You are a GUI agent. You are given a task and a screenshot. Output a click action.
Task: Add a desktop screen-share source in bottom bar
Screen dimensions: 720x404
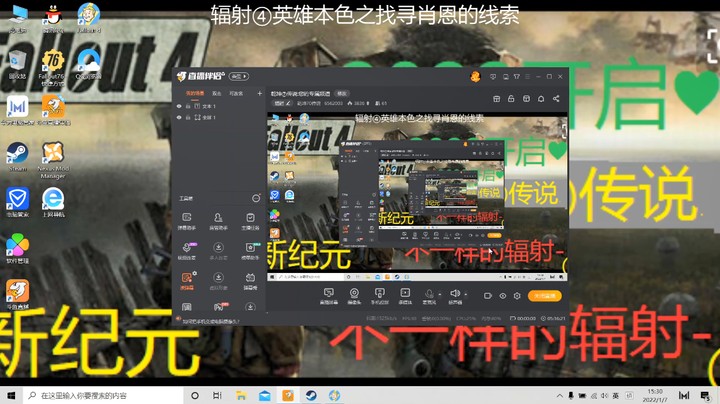[329, 296]
